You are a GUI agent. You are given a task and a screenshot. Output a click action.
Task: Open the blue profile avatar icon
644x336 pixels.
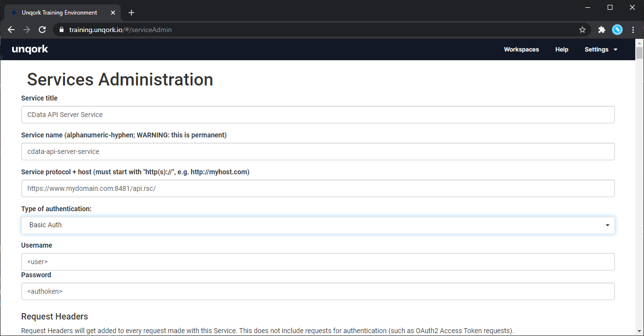click(617, 30)
